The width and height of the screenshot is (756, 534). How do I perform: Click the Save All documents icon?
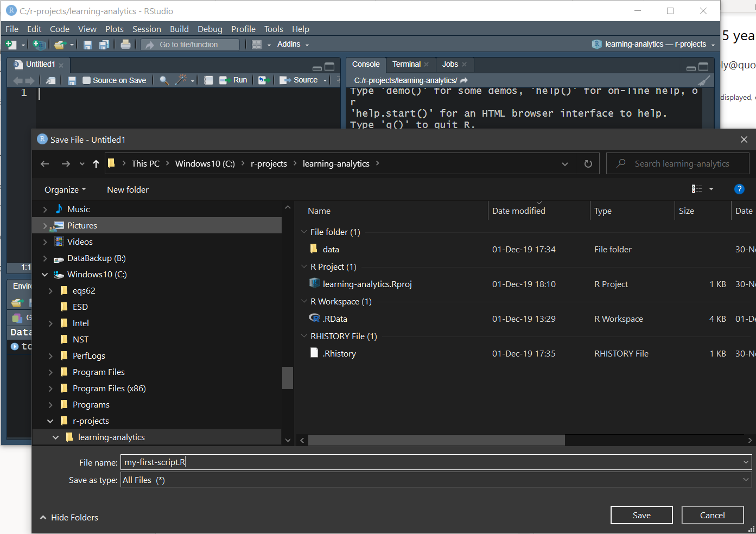pos(104,44)
